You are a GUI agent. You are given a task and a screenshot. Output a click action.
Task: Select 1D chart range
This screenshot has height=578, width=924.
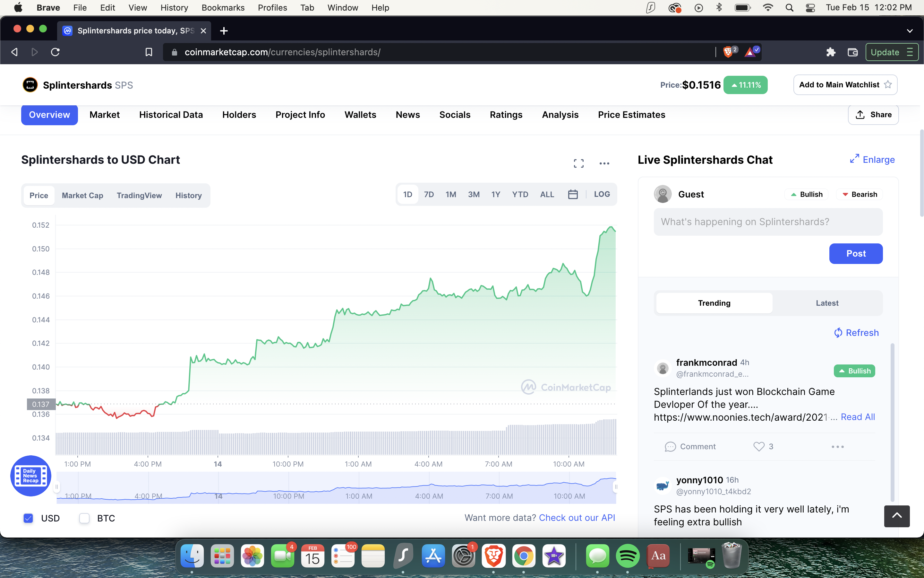408,194
